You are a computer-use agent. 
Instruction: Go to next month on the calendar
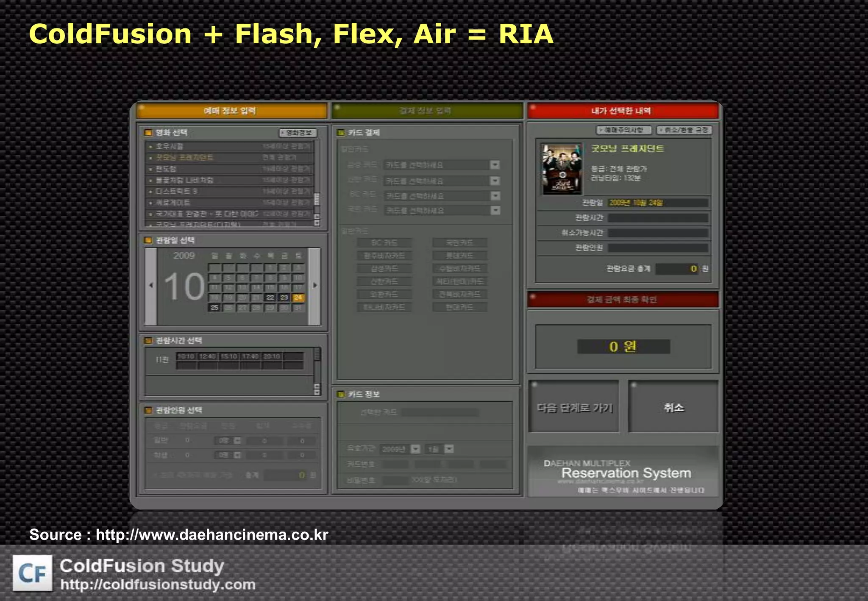[314, 286]
